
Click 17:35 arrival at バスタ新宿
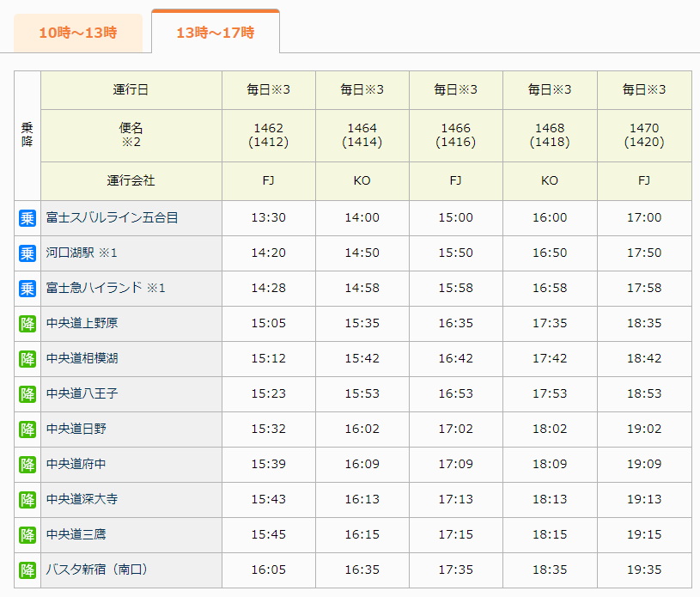(456, 570)
